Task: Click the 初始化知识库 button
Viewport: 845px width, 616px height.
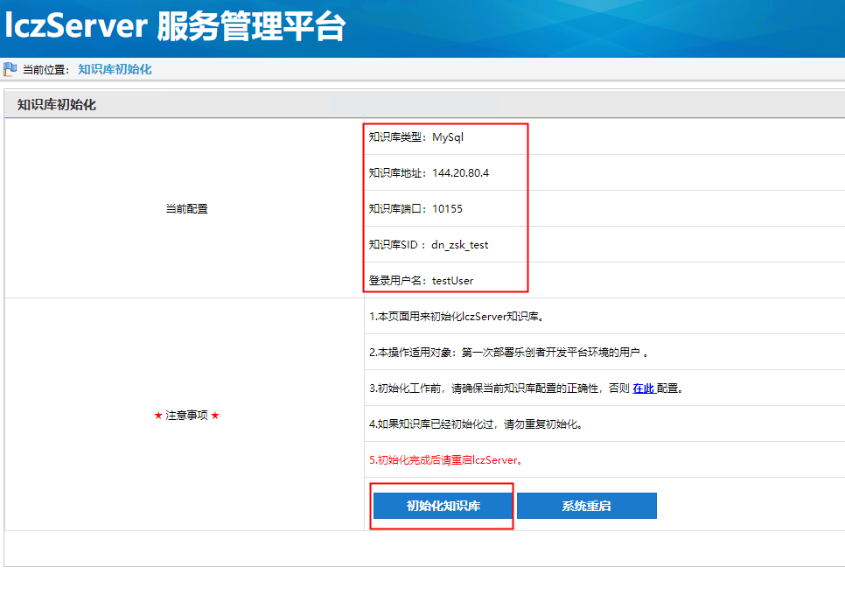Action: [x=443, y=506]
